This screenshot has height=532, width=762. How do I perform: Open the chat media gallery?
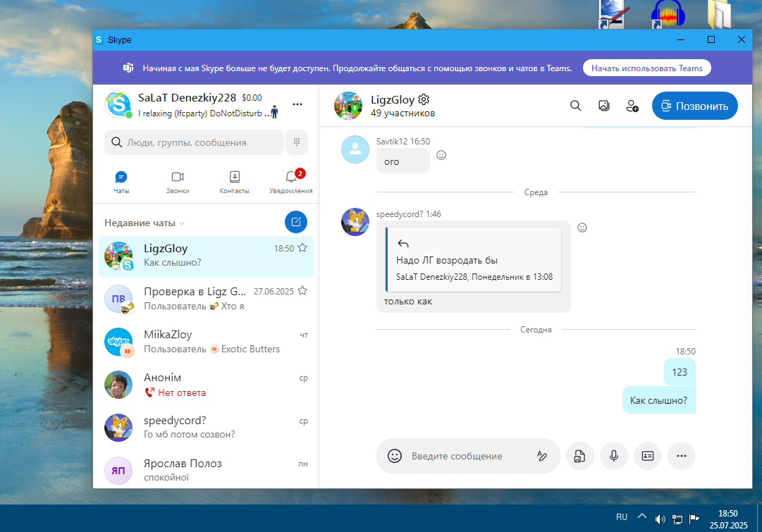(603, 106)
